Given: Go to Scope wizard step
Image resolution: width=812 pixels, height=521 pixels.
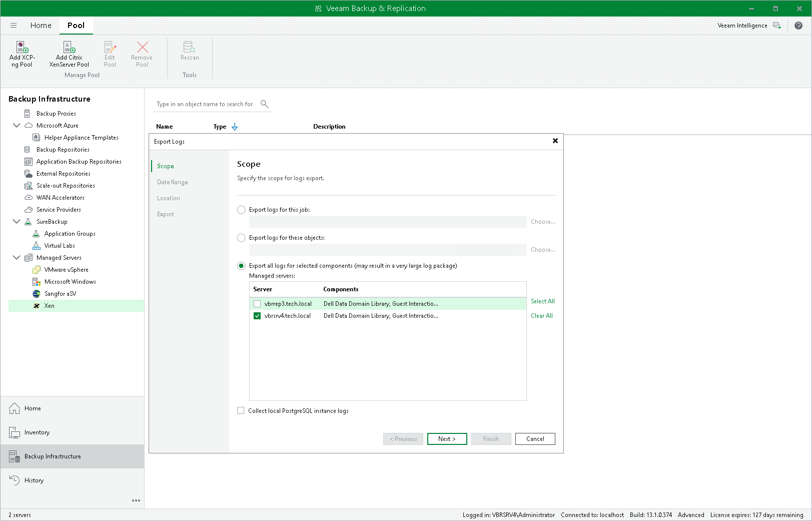Looking at the screenshot, I should (166, 166).
